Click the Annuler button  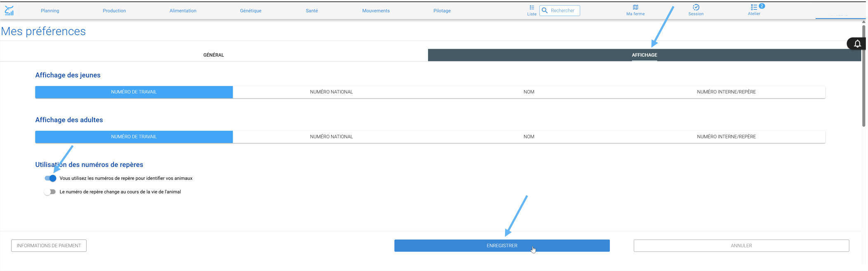[x=741, y=246]
